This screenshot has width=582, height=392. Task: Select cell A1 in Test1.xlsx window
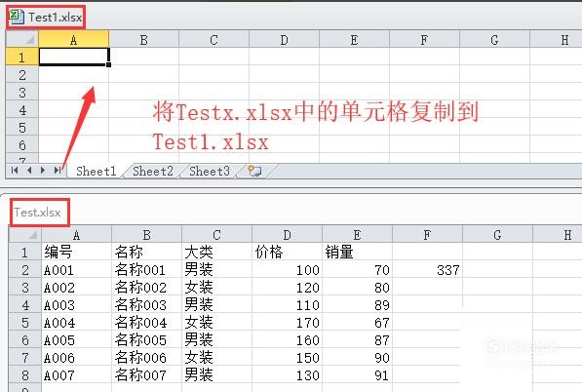(74, 57)
